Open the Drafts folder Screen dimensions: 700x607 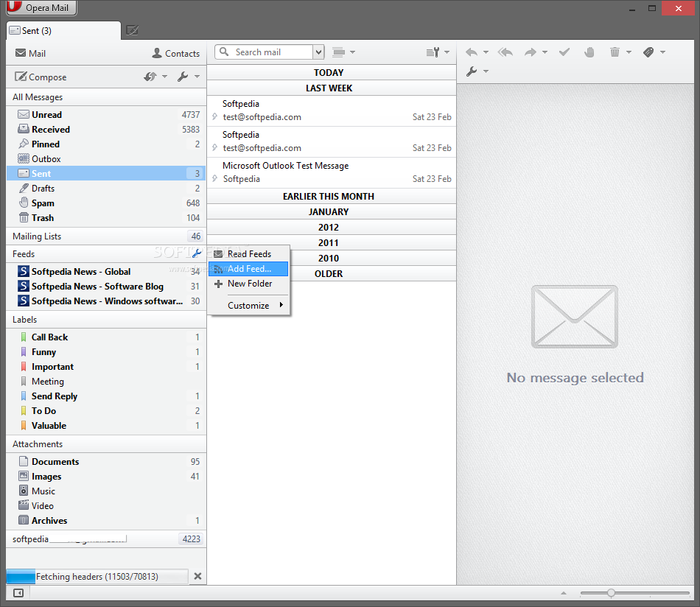[x=106, y=189]
